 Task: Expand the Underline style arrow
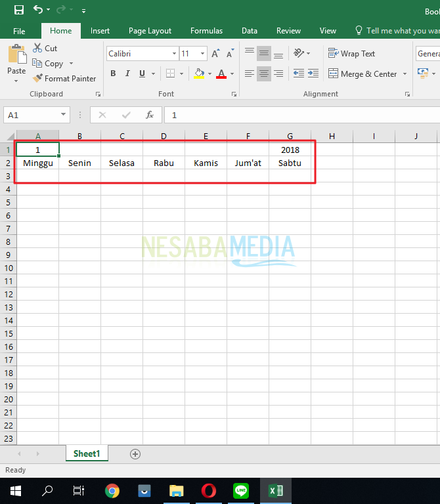[x=153, y=73]
